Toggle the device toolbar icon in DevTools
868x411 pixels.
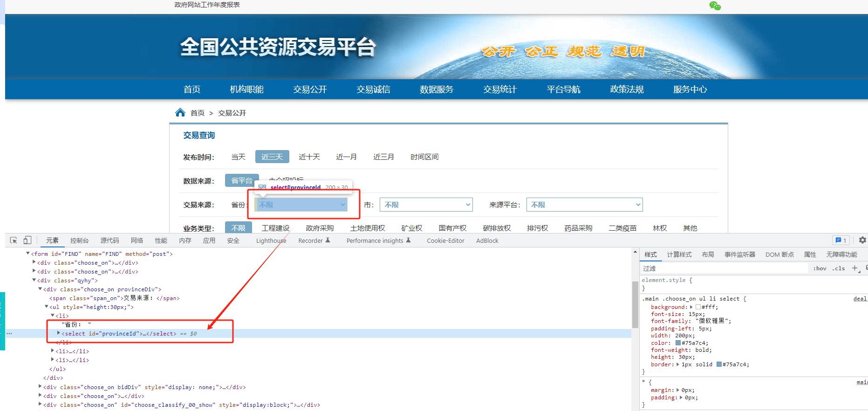click(x=27, y=240)
